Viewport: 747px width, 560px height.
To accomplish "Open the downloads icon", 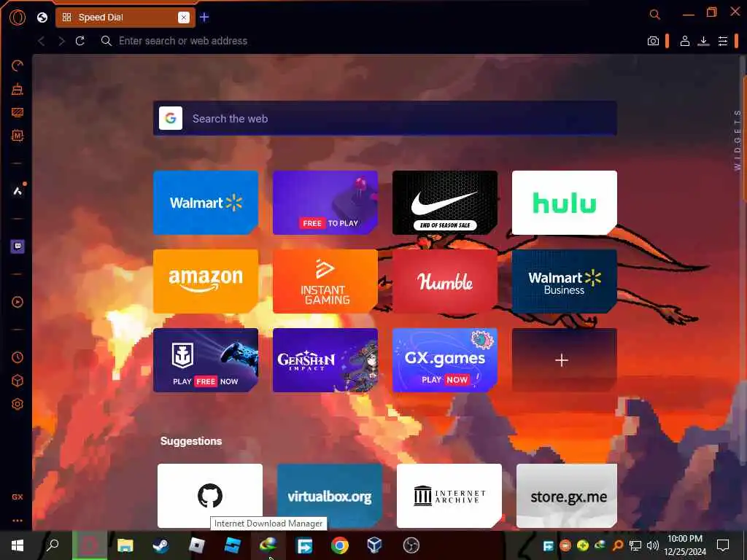I will 703,41.
